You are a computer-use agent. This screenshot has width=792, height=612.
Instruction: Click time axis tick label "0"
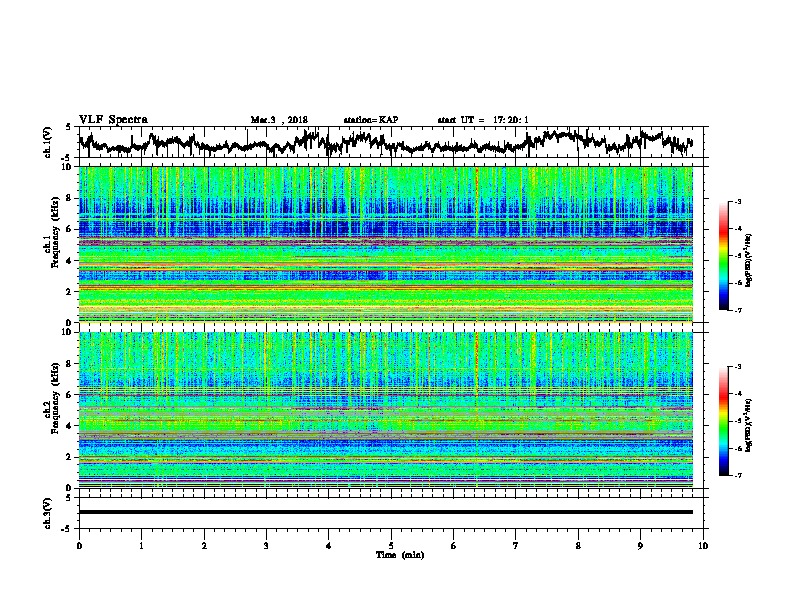point(79,546)
